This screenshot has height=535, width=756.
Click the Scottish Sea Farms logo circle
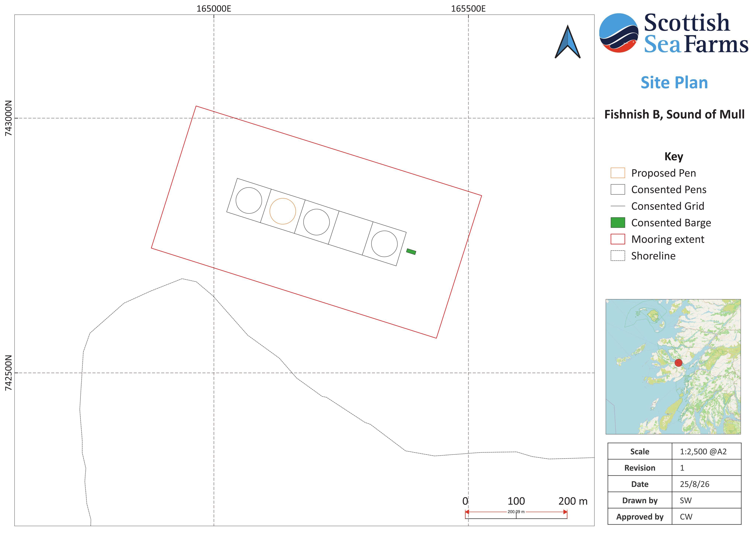619,33
